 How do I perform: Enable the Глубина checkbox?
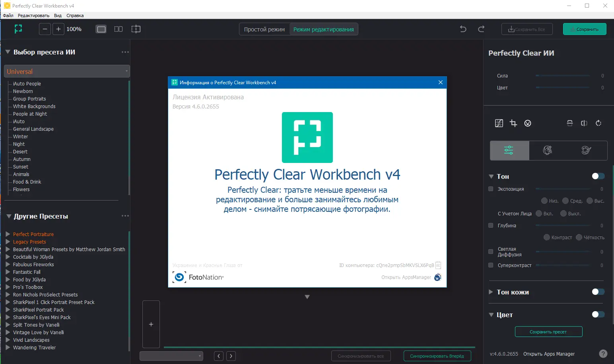[x=491, y=225]
